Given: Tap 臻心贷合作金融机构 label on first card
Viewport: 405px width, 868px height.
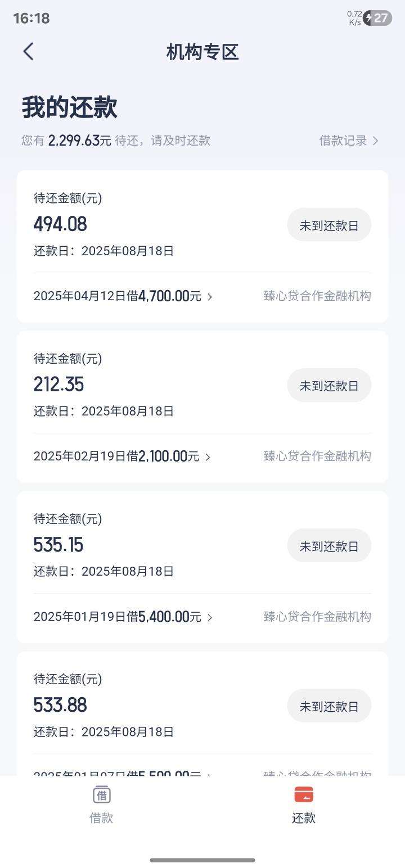Looking at the screenshot, I should point(317,296).
